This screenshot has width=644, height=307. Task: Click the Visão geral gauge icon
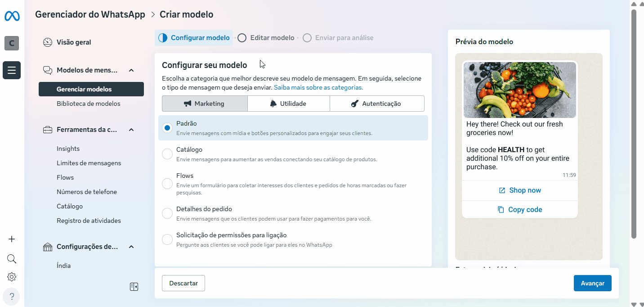pos(48,42)
